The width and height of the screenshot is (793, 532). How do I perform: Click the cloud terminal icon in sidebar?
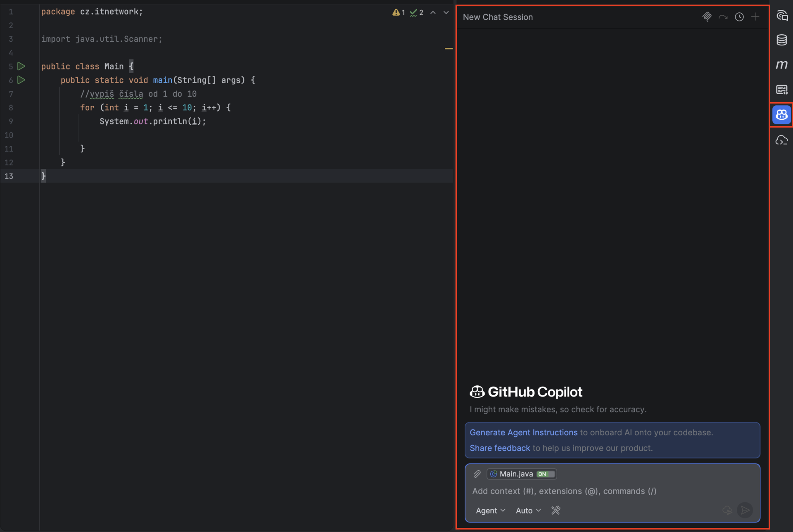[781, 140]
